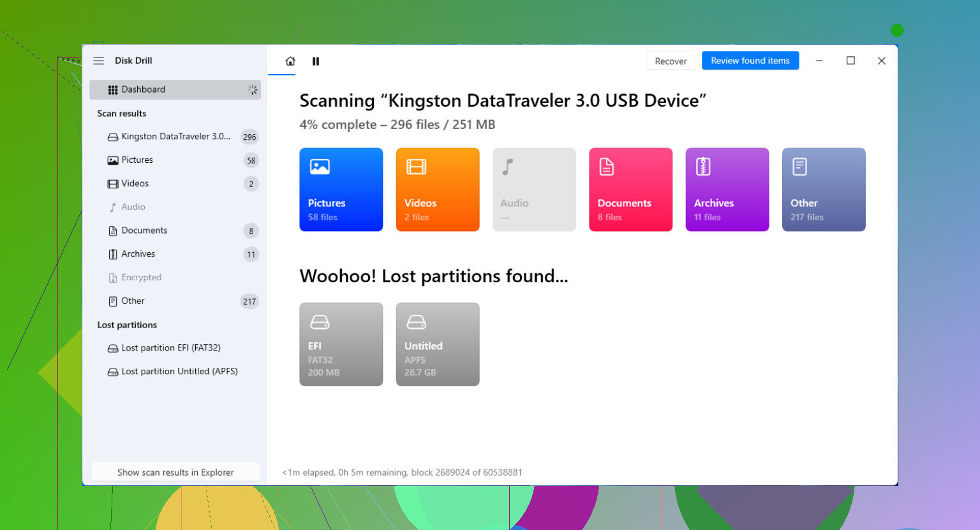Open Lost partition EFI (FAT32) in sidebar
Screen dimensions: 980x530
point(175,348)
